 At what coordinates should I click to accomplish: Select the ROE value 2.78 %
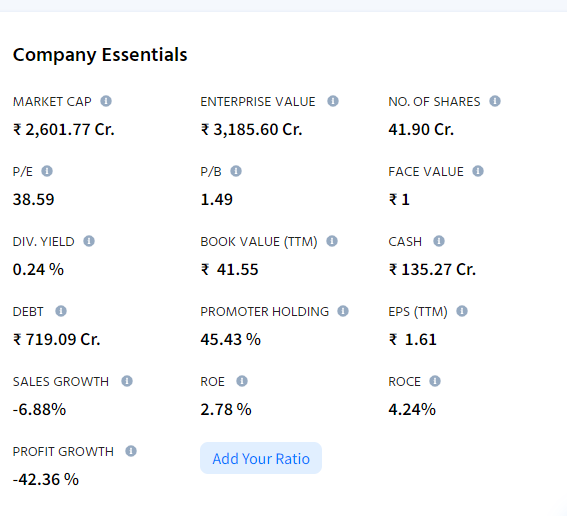pyautogui.click(x=226, y=410)
